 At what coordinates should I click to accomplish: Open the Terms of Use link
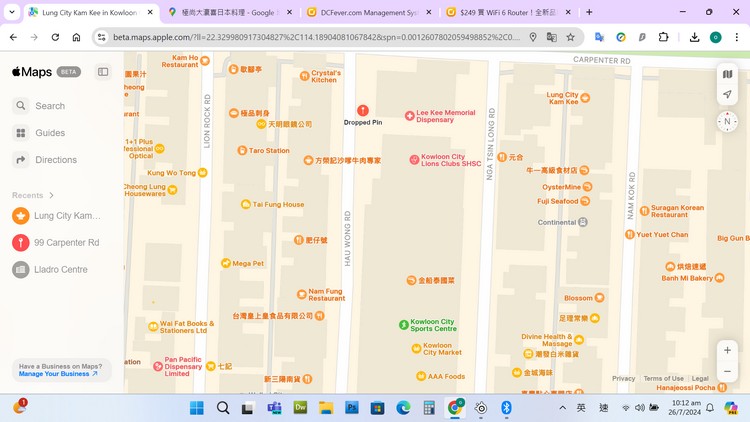[663, 378]
